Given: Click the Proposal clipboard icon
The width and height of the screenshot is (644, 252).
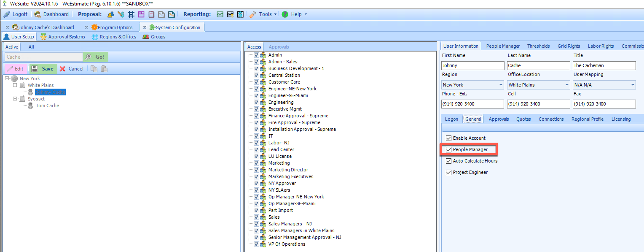Looking at the screenshot, I should (151, 14).
